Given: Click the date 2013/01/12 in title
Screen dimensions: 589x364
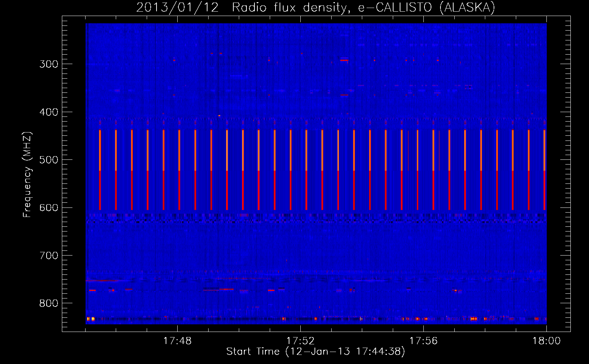Looking at the screenshot, I should point(178,7).
